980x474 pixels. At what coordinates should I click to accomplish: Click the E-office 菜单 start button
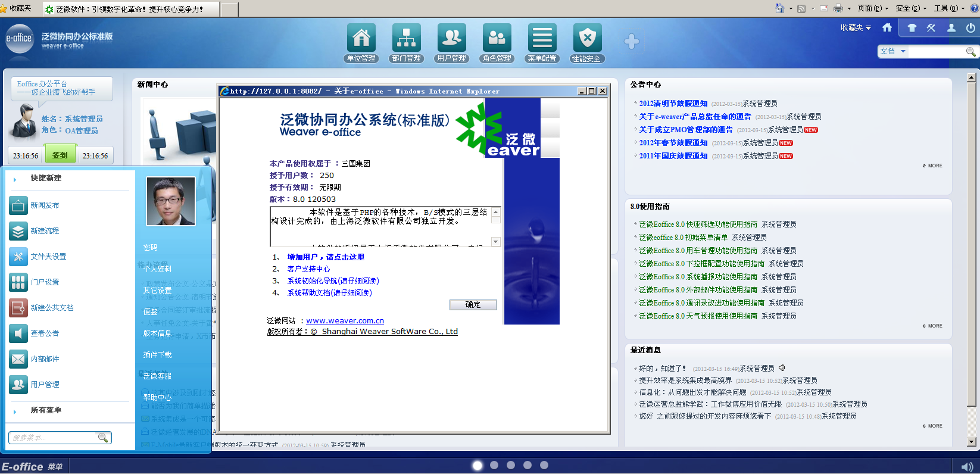click(33, 467)
